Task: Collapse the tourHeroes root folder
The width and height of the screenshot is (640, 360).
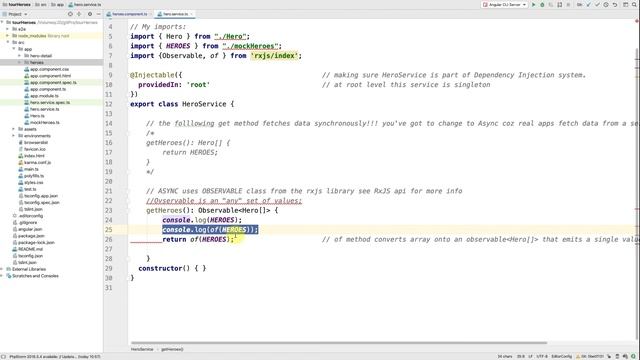Action: click(x=3, y=22)
